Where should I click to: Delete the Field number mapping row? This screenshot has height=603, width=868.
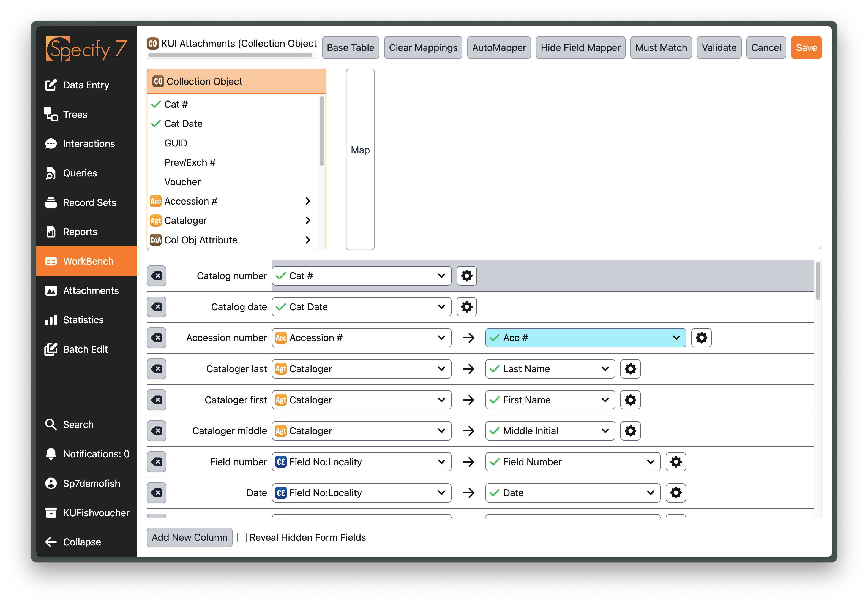(x=156, y=462)
